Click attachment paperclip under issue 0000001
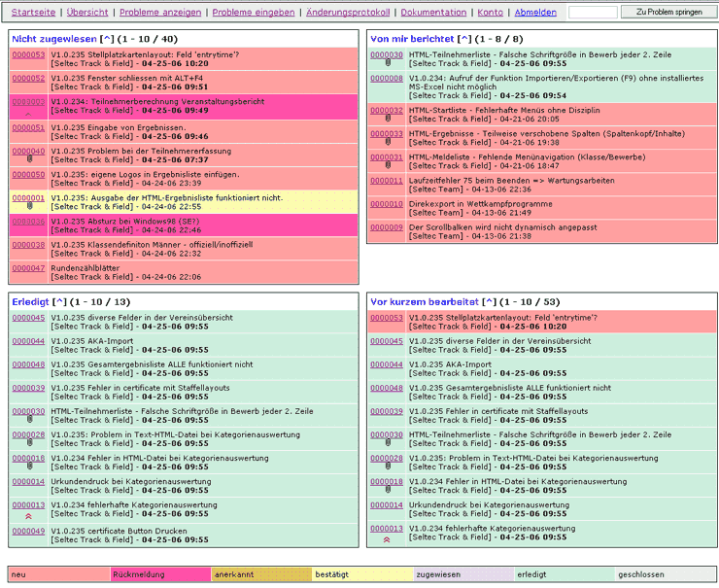 pos(29,206)
